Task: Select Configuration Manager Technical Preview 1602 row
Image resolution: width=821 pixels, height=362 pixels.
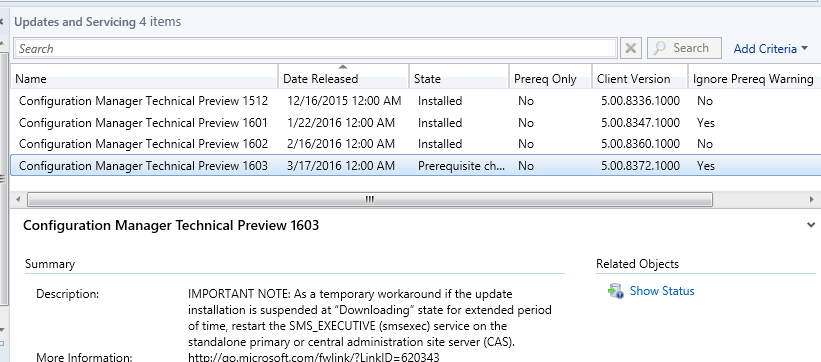Action: point(416,144)
